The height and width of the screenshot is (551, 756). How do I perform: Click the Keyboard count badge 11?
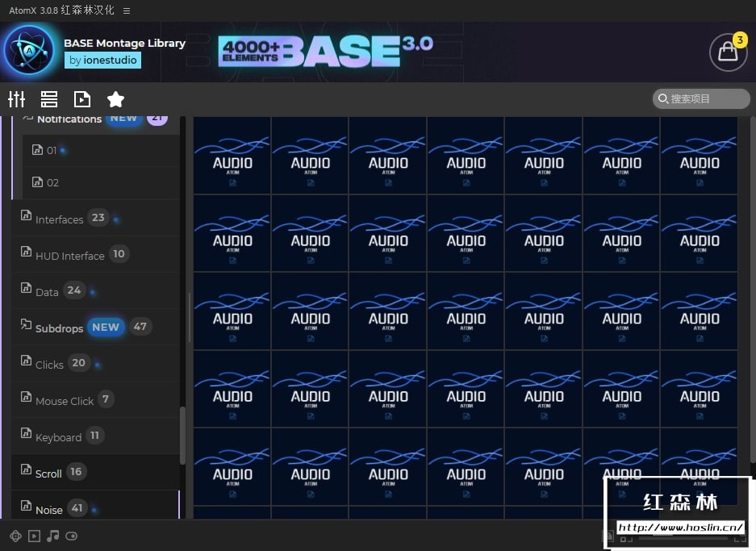pyautogui.click(x=94, y=436)
